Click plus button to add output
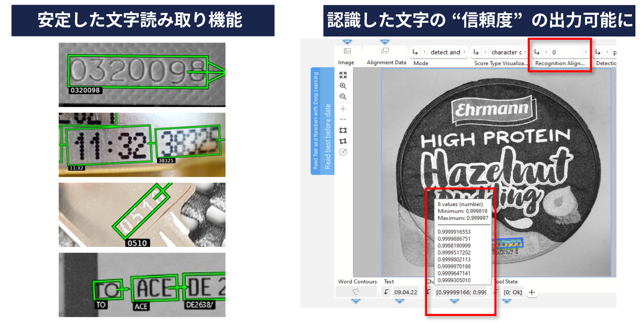 pos(532,292)
